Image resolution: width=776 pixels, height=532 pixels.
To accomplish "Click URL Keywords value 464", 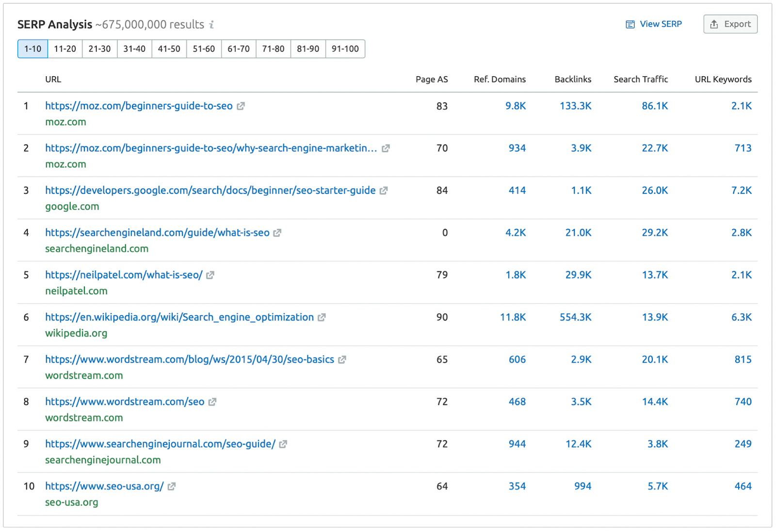I will (743, 485).
